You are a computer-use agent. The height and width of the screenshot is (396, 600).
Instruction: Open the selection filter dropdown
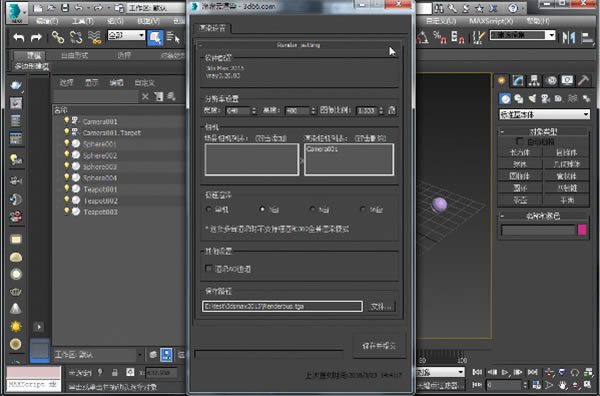[x=126, y=36]
